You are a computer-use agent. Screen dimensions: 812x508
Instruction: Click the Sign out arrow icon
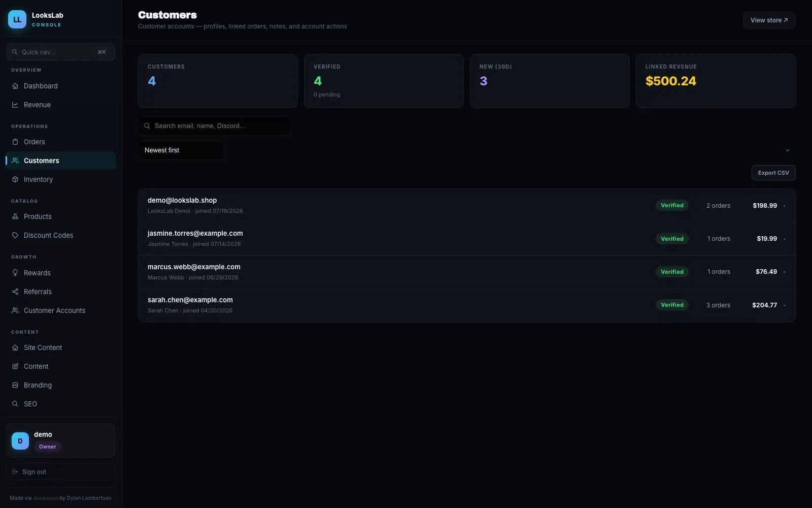pos(15,472)
